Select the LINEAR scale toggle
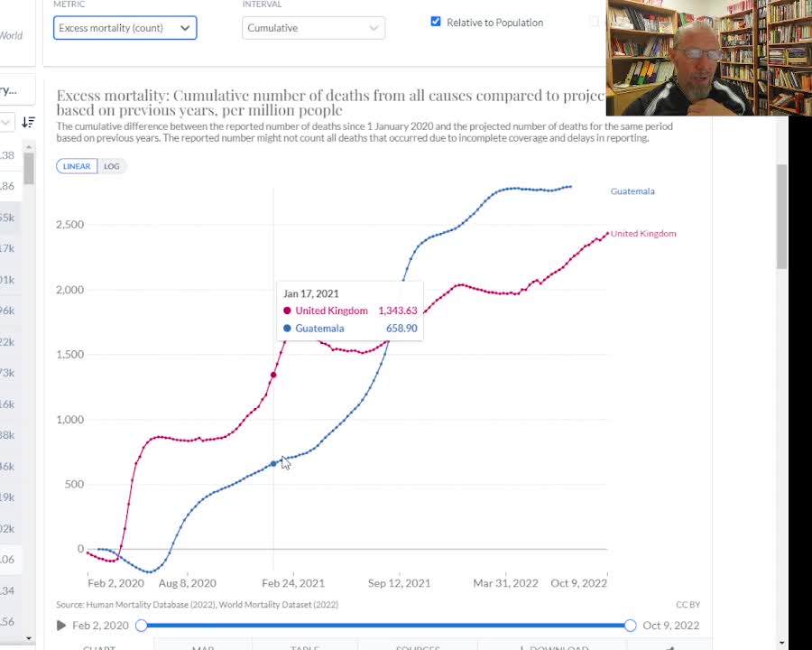Screen dimensions: 812x650 click(77, 166)
